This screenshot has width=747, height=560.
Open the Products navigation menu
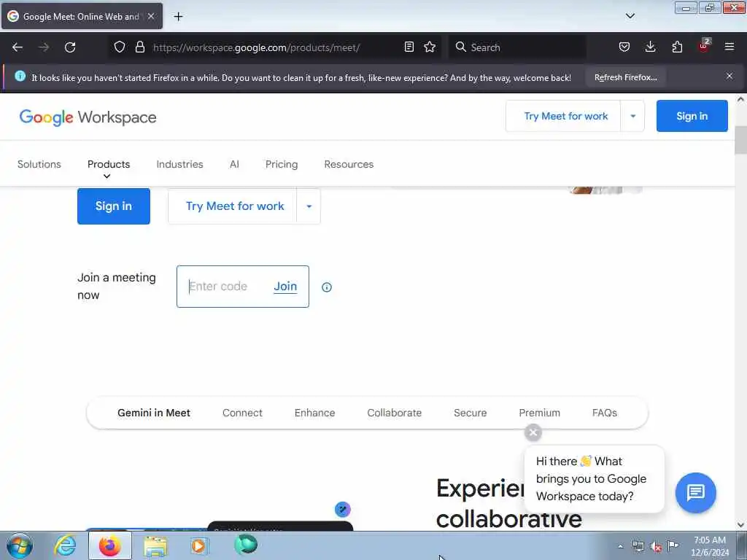tap(109, 164)
